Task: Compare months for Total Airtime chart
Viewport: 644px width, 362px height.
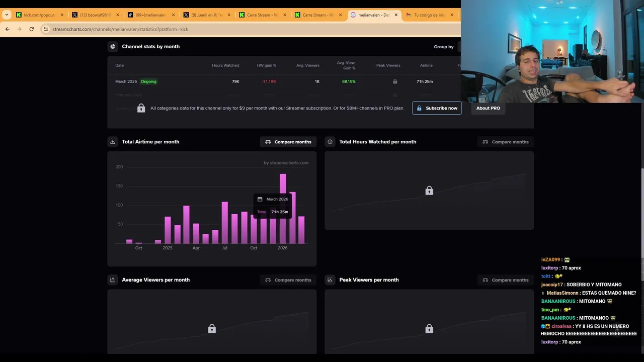Action: [288, 142]
